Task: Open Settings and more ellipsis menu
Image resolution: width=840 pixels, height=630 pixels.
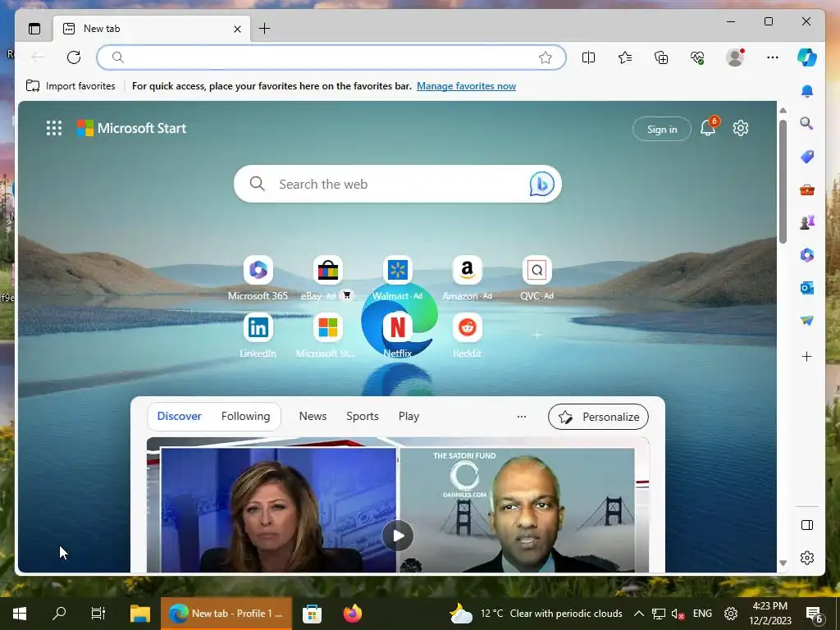Action: (772, 57)
